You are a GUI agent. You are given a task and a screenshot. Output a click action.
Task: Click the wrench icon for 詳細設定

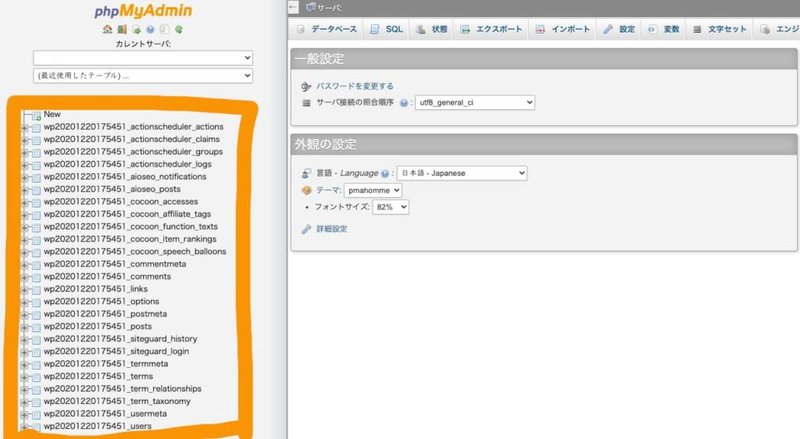point(306,229)
